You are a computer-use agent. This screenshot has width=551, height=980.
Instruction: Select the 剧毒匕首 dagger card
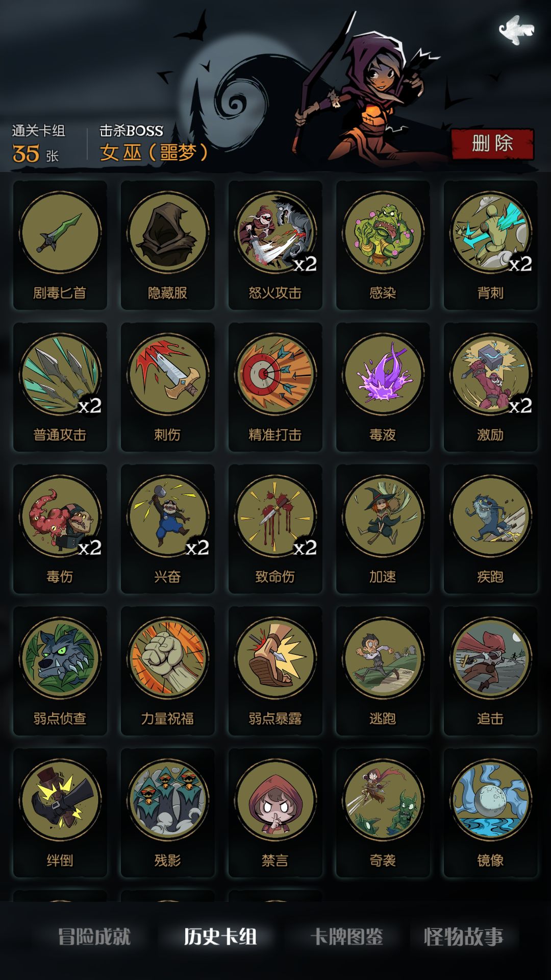(x=60, y=245)
